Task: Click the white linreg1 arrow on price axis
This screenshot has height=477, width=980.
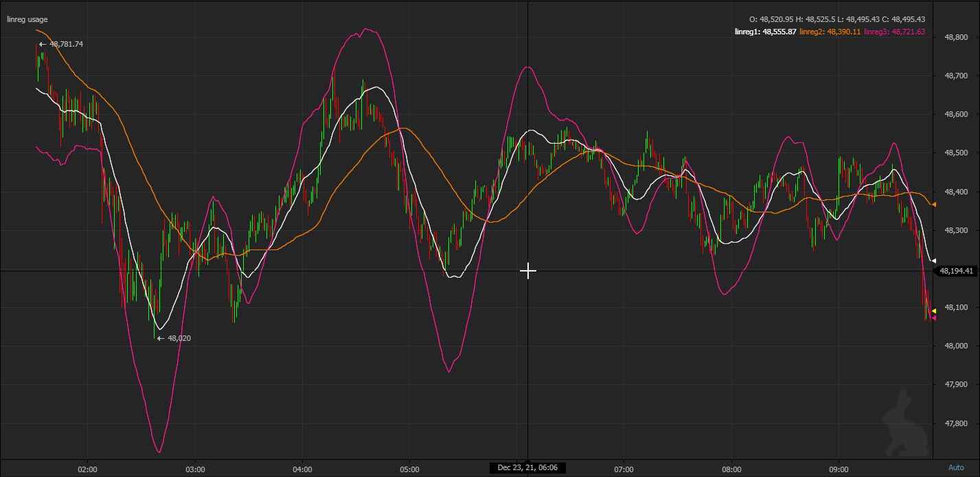Action: click(934, 260)
